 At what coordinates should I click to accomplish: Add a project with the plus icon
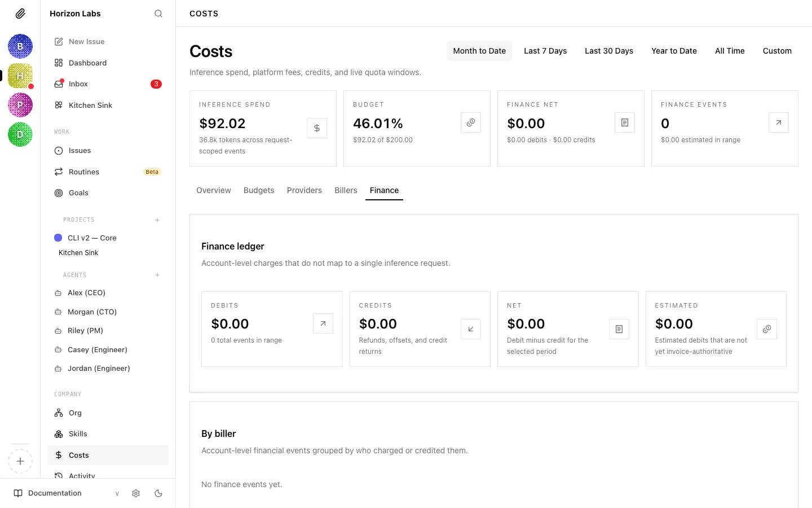click(x=157, y=220)
